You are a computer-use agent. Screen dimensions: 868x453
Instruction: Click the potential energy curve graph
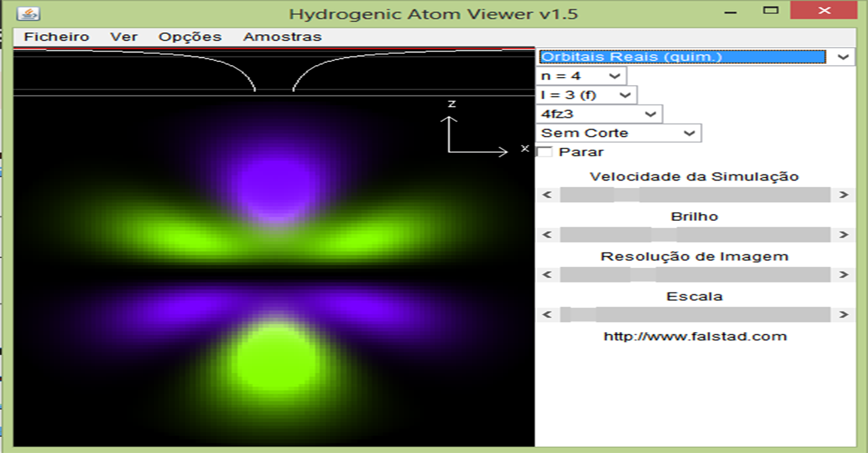(273, 71)
